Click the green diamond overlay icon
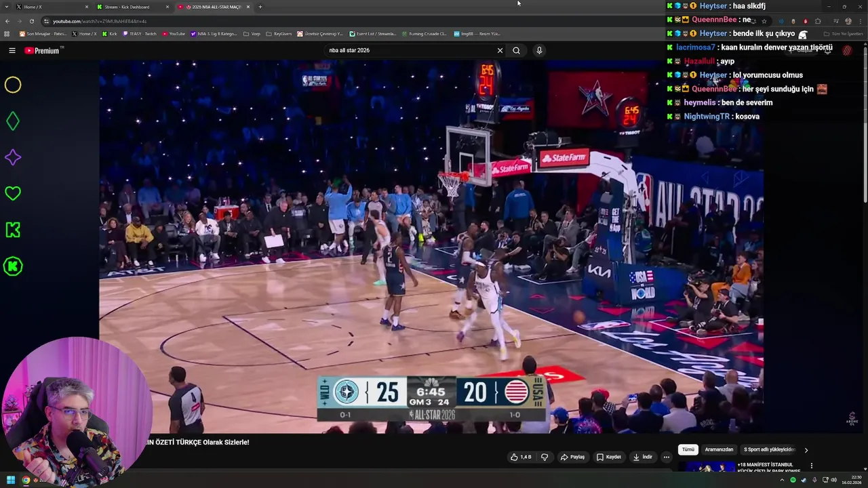This screenshot has width=868, height=488. pos(13,121)
